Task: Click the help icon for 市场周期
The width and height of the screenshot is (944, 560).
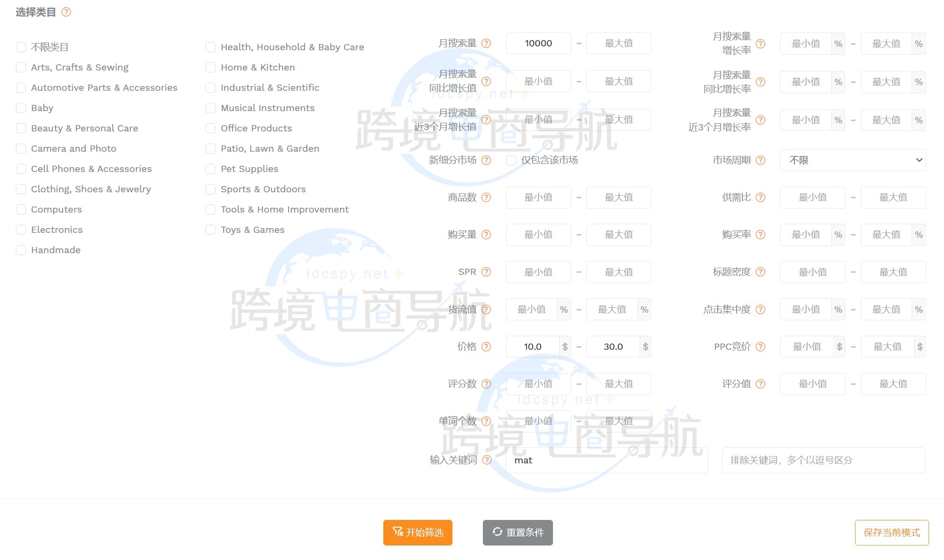Action: (760, 160)
